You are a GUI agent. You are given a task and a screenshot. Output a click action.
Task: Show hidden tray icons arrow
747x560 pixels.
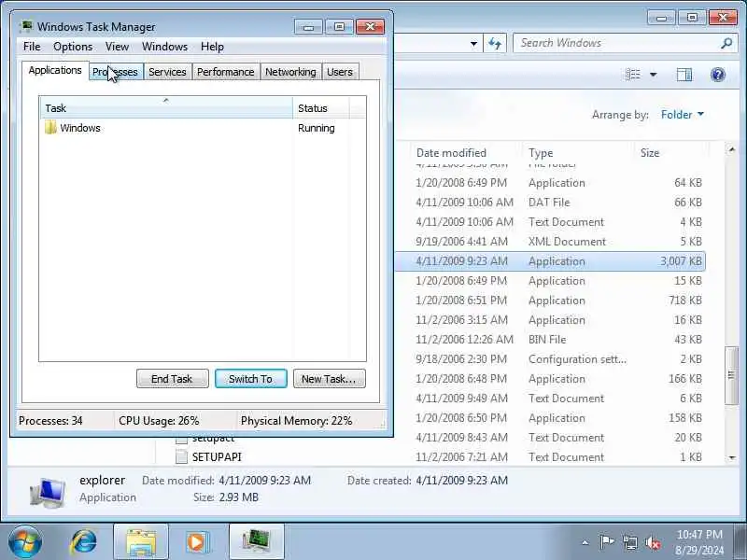(585, 542)
